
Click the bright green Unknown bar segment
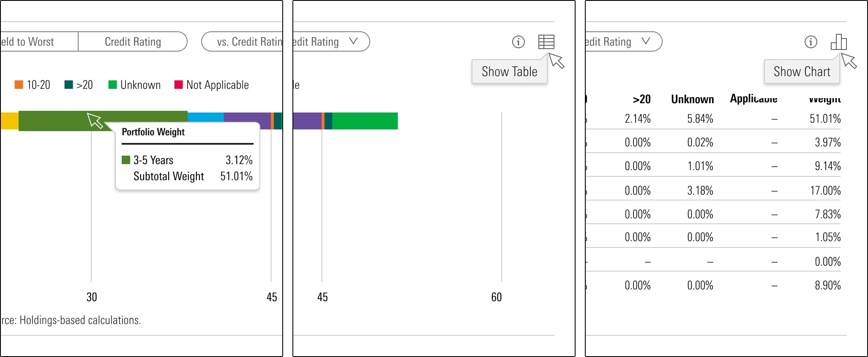click(x=365, y=121)
